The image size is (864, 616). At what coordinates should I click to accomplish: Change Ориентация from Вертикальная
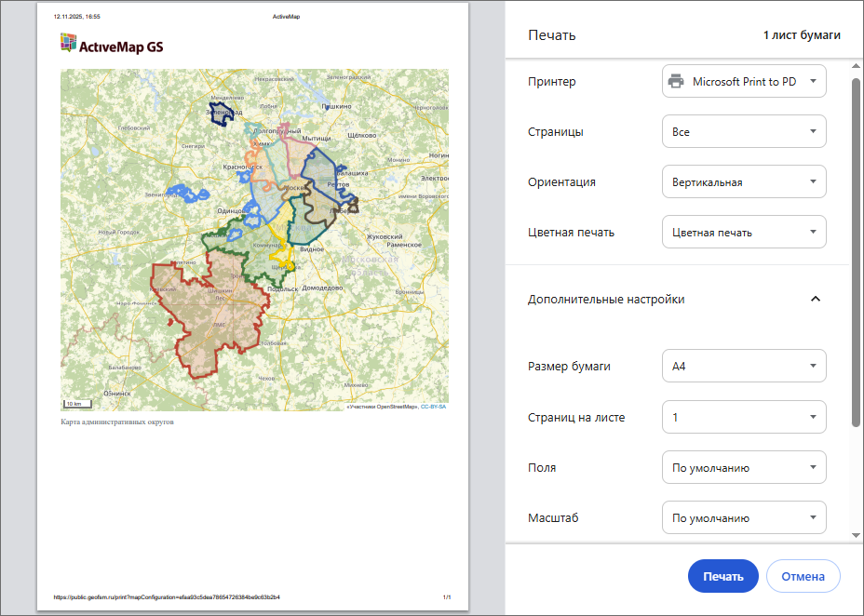click(743, 182)
